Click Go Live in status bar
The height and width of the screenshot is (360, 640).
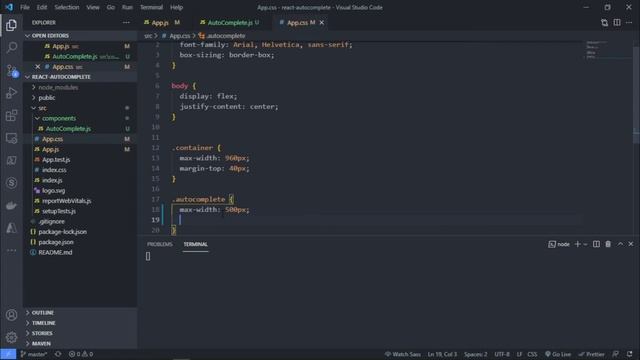558,354
